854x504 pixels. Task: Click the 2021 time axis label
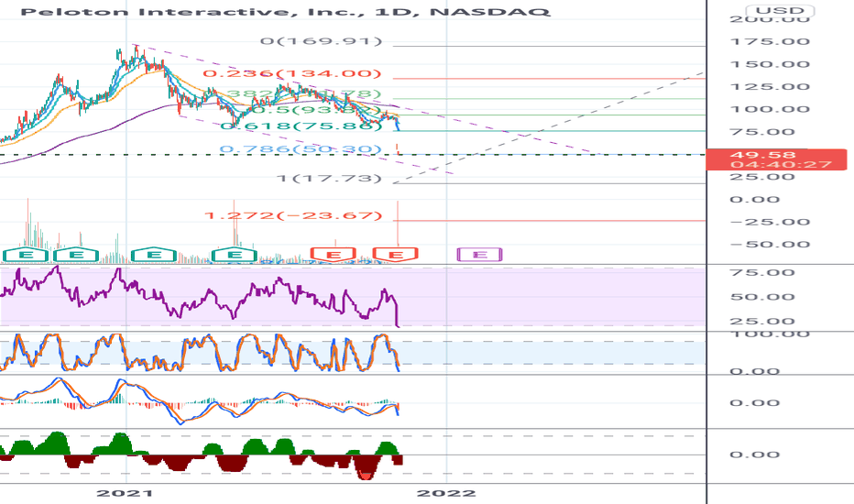[125, 493]
